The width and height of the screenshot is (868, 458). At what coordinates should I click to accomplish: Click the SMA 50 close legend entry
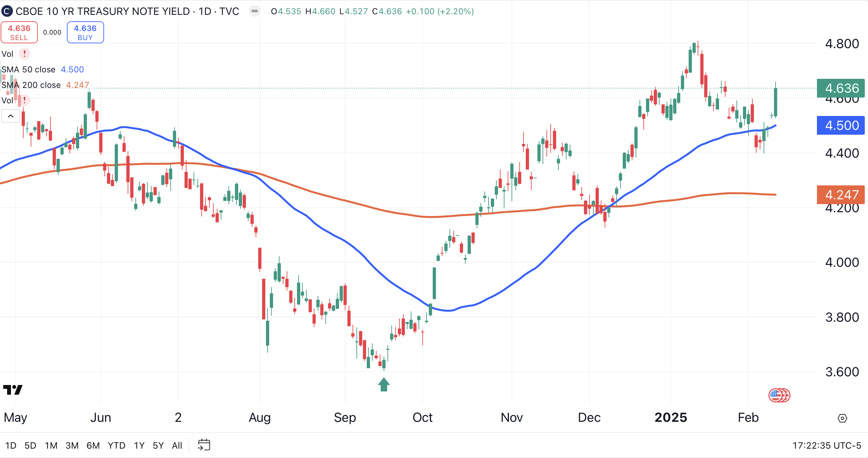coord(28,69)
